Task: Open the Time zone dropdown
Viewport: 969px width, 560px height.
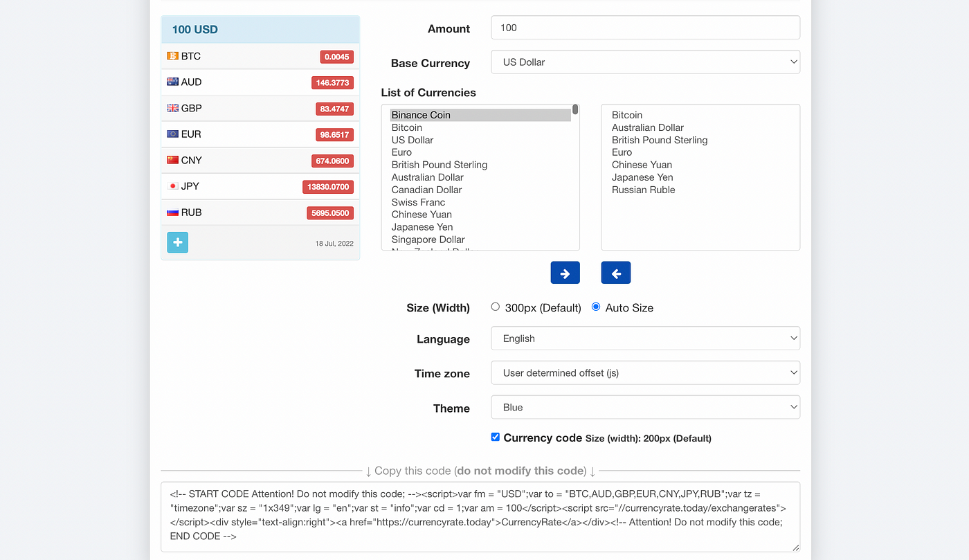Action: pyautogui.click(x=645, y=372)
